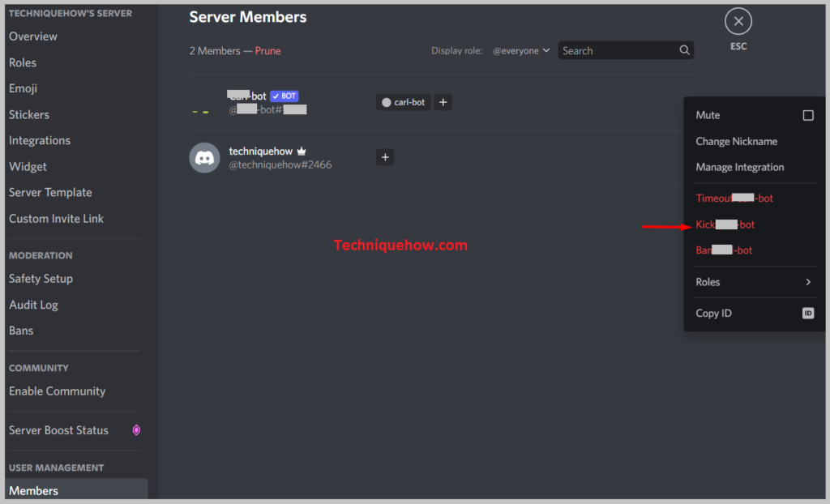Image resolution: width=830 pixels, height=504 pixels.
Task: Click the owner crown icon beside techniquehow
Action: click(x=302, y=152)
